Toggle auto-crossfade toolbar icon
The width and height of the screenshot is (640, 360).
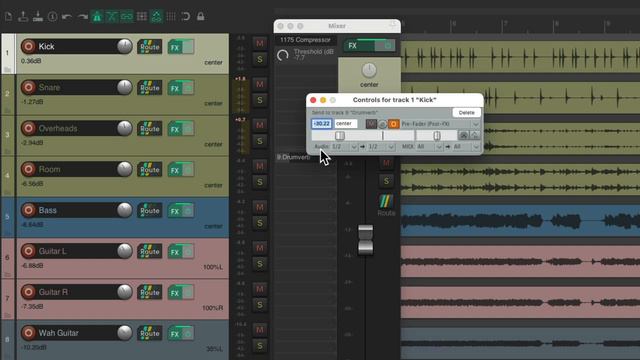pyautogui.click(x=112, y=17)
